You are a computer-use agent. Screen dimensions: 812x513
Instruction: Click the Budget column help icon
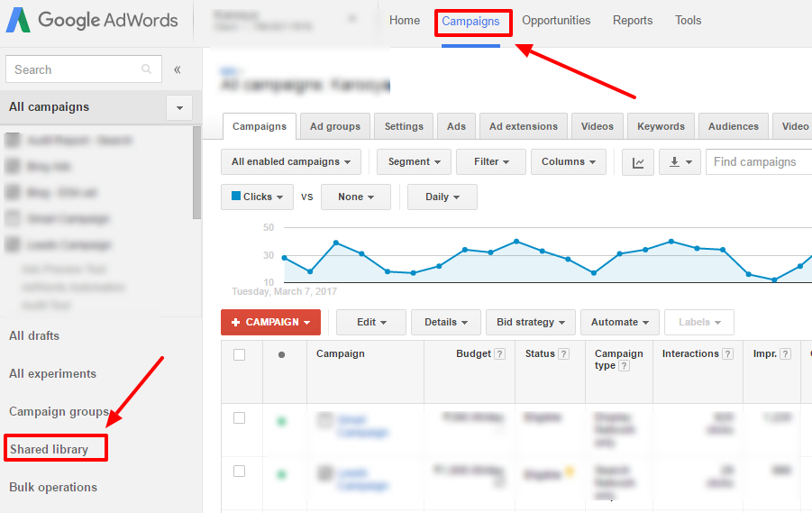click(x=500, y=354)
